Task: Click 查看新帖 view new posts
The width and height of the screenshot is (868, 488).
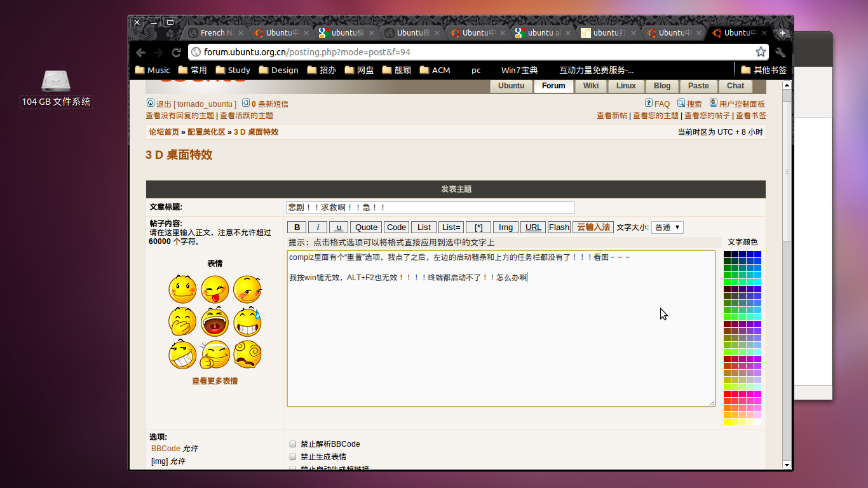Action: click(x=612, y=116)
